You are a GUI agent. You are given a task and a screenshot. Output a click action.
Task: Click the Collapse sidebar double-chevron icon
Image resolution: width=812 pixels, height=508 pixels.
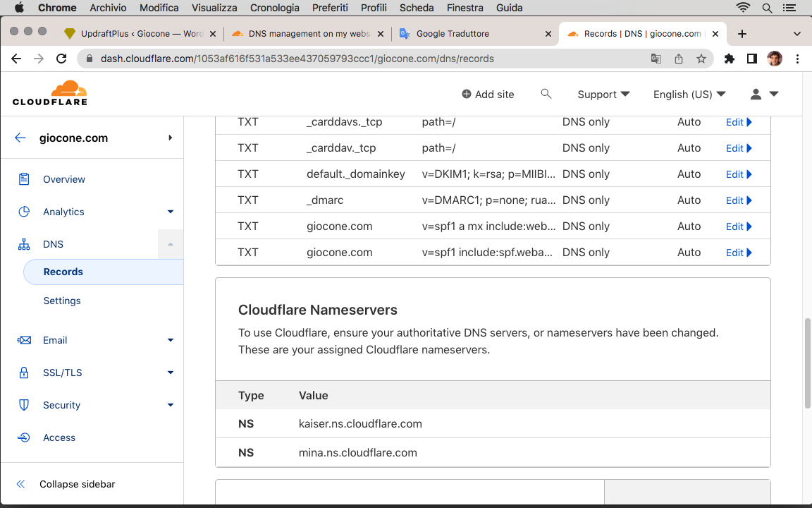click(20, 484)
